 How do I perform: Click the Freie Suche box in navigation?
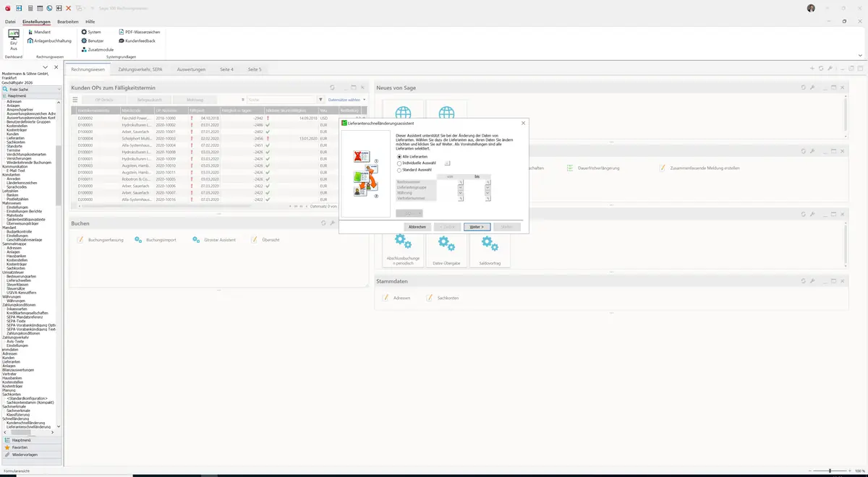[32, 90]
